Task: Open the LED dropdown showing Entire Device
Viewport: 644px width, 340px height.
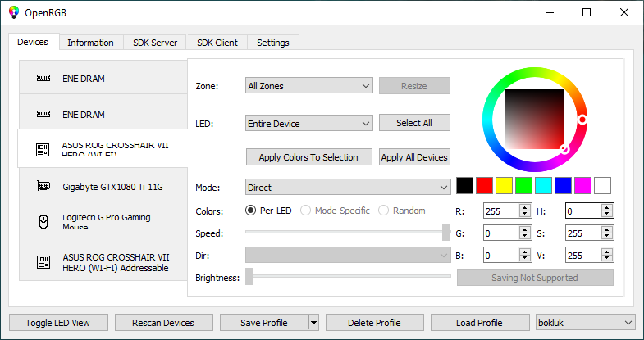Action: point(309,124)
